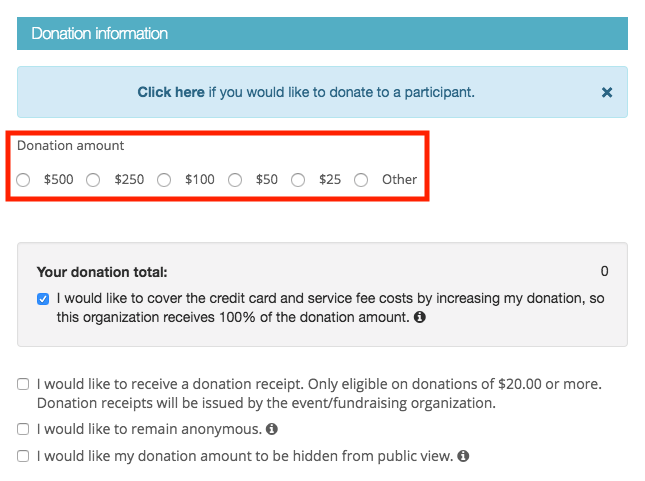The image size is (645, 481).
Task: Dismiss the donate to a participant banner
Action: tap(607, 92)
